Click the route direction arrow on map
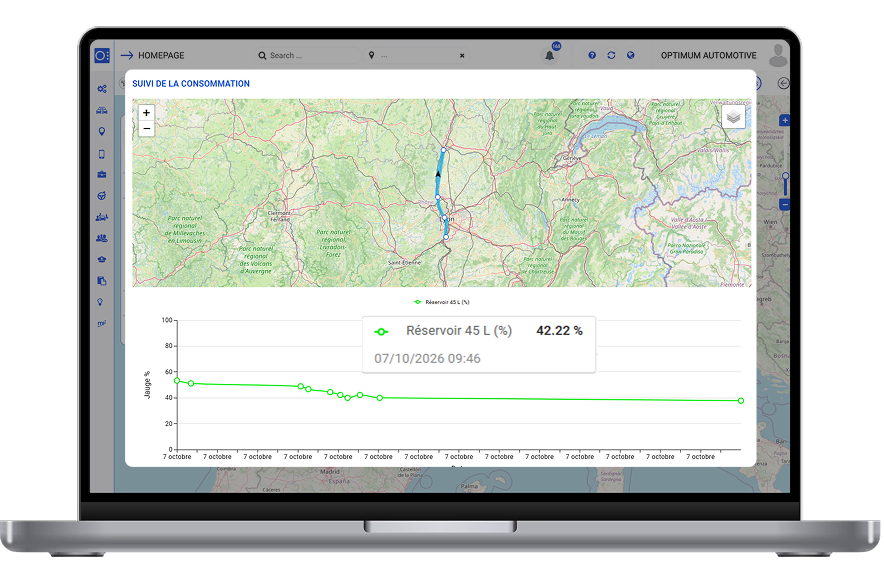The image size is (884, 588). [x=438, y=174]
